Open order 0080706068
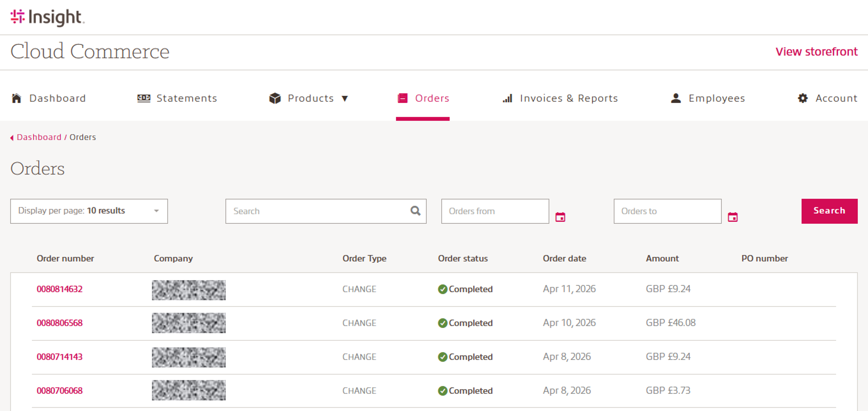The height and width of the screenshot is (411, 868). pyautogui.click(x=60, y=390)
